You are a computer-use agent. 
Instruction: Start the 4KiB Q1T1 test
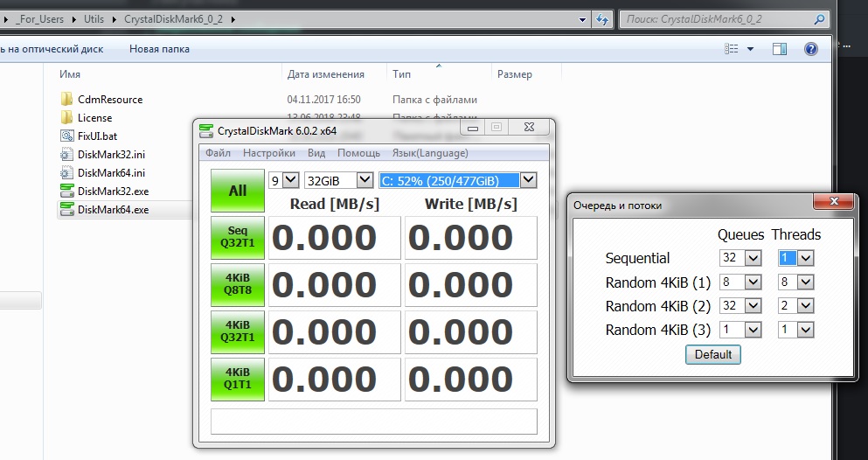(238, 380)
